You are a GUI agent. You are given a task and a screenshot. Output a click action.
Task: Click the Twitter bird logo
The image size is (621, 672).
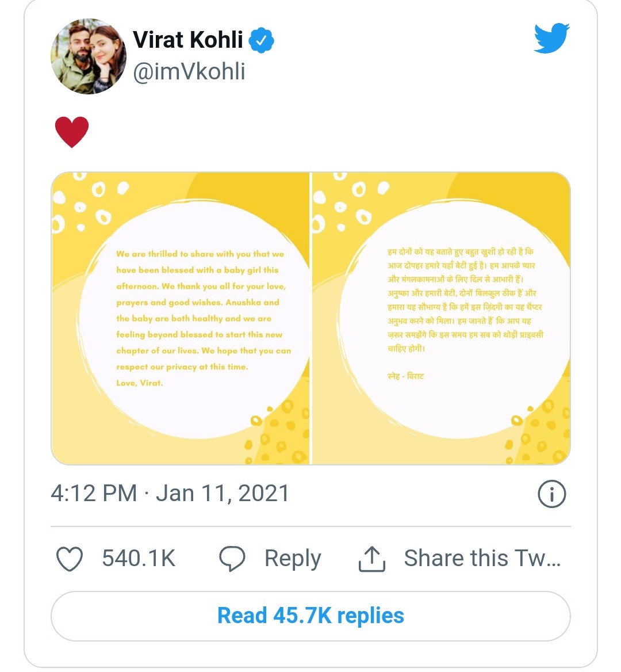click(x=551, y=38)
